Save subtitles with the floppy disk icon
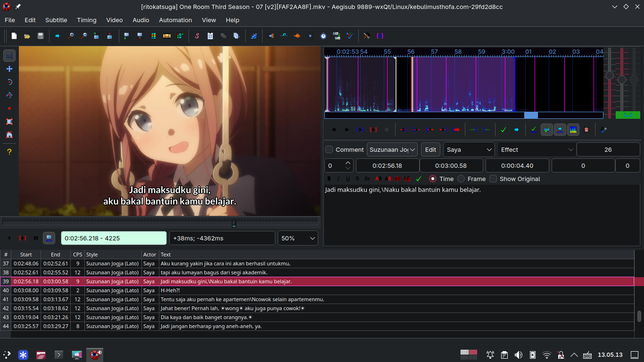 point(41,36)
